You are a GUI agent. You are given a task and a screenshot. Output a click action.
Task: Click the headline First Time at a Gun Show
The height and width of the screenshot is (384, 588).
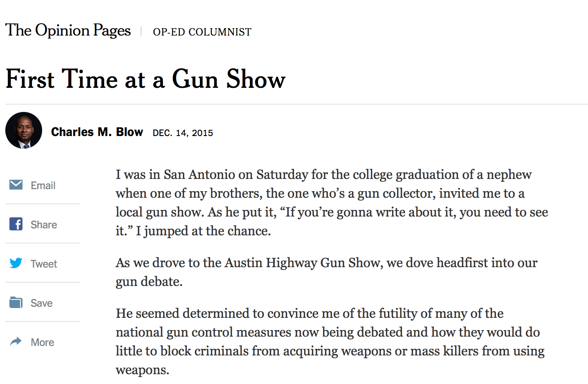[146, 79]
